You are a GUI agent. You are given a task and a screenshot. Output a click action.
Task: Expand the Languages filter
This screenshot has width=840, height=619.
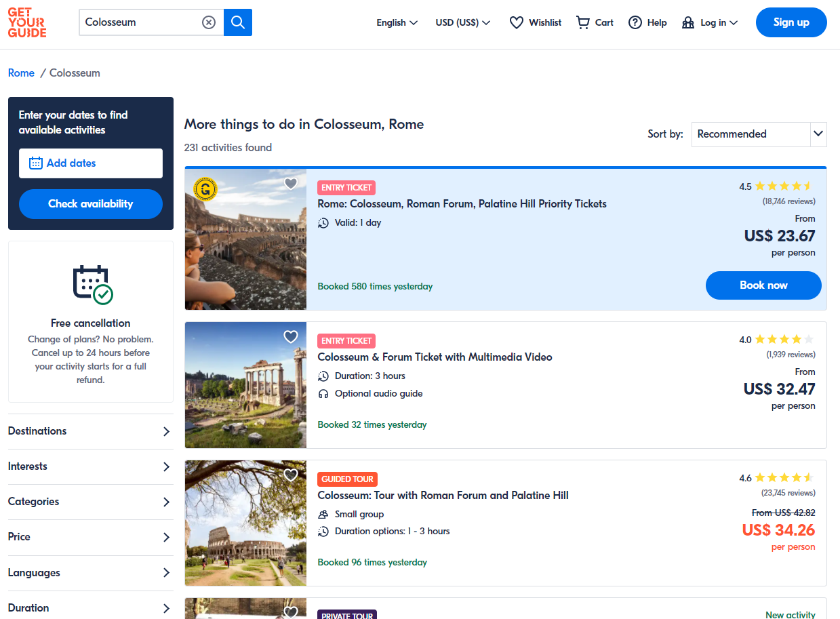click(91, 573)
